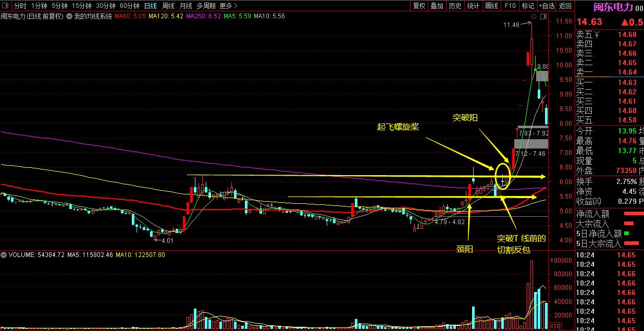
Task: Click the diamond marker icon above the chart
Action: 534,17
